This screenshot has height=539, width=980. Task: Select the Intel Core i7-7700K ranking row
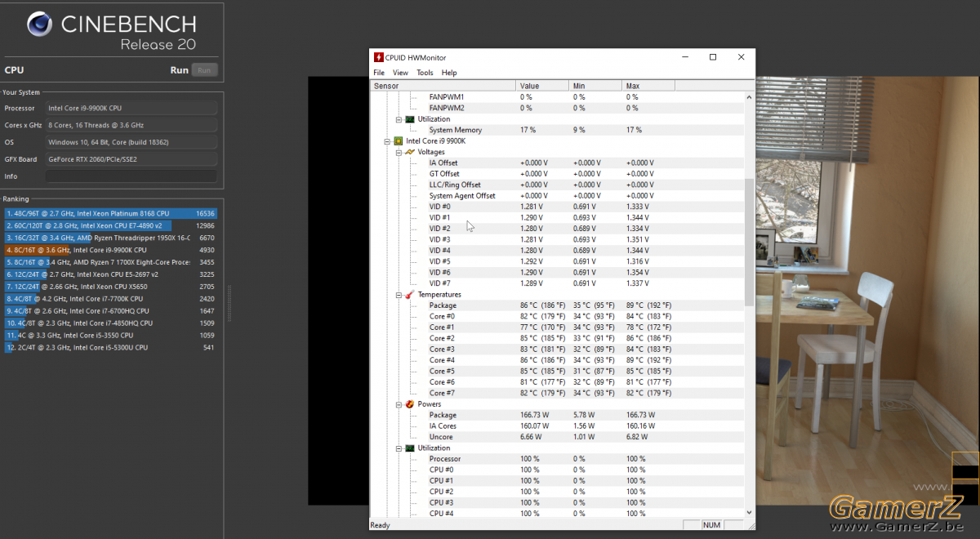click(x=111, y=299)
